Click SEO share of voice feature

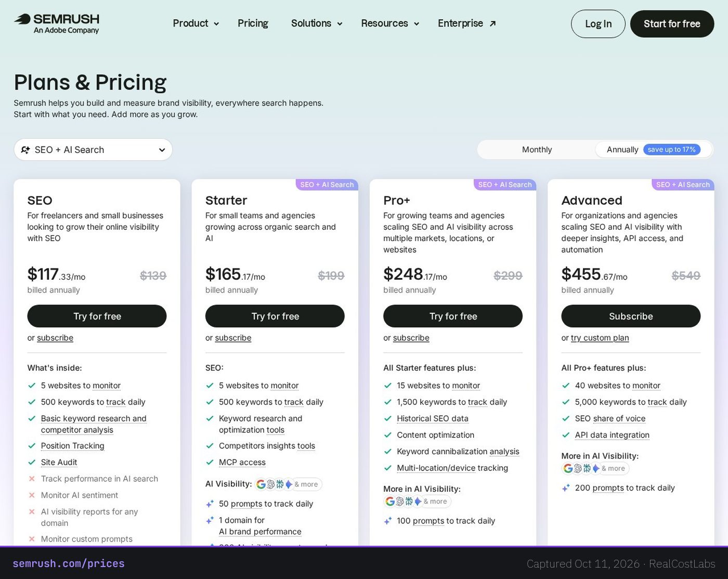coord(610,418)
